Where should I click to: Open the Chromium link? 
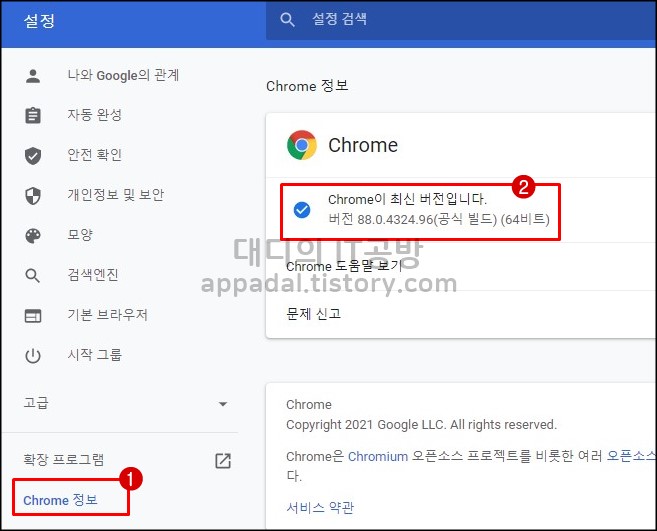coord(378,456)
